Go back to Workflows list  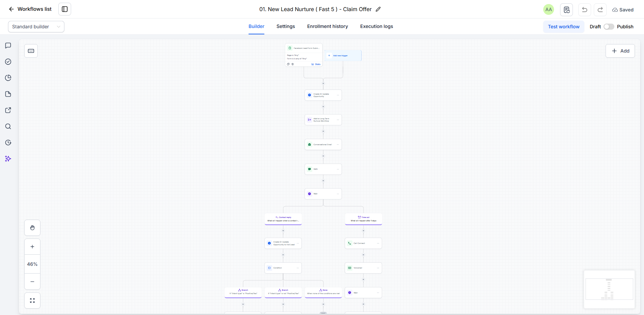[x=30, y=9]
